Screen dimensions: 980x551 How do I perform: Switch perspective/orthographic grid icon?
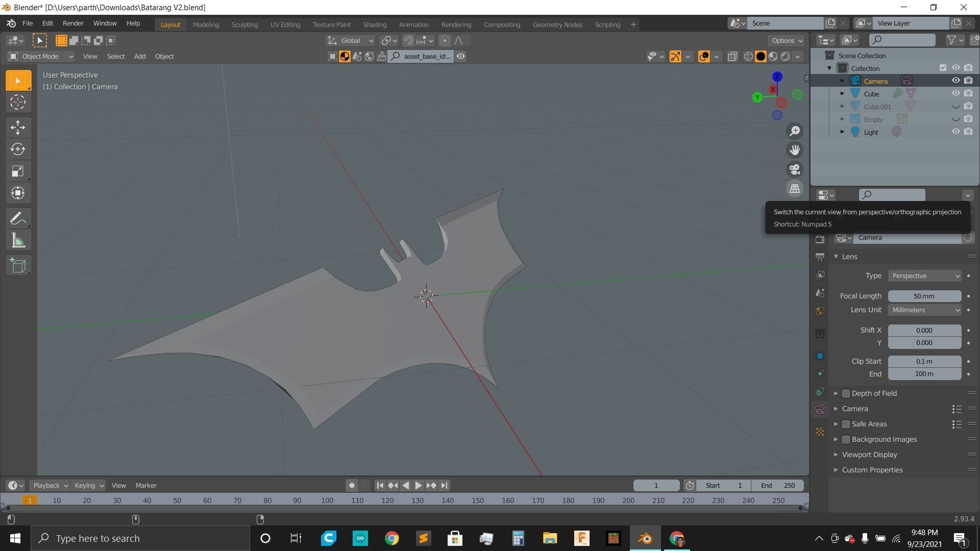coord(795,189)
